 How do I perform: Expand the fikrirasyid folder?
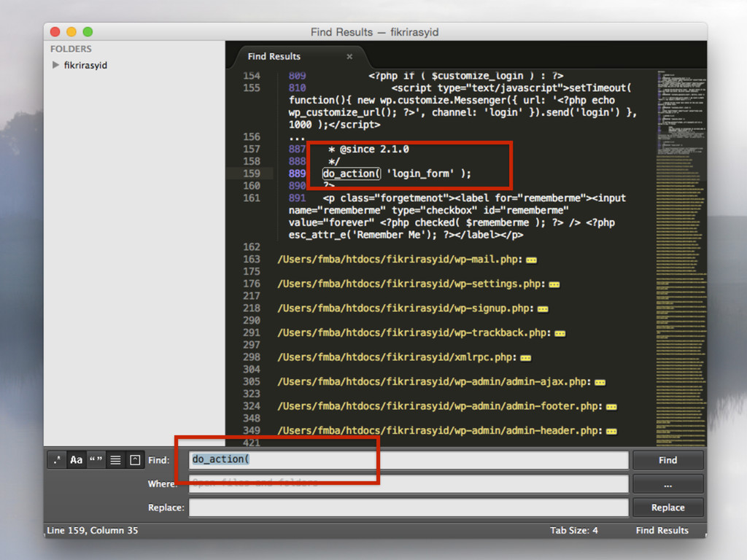(55, 65)
